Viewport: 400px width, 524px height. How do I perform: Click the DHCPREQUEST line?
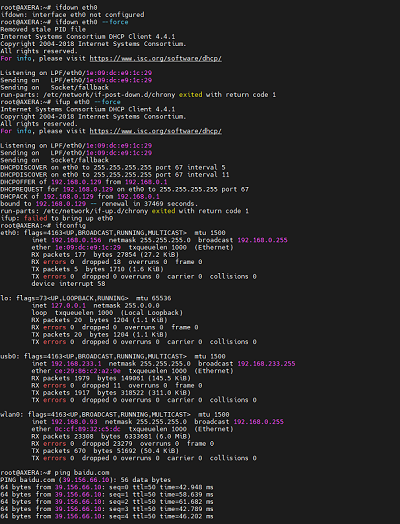(x=125, y=189)
